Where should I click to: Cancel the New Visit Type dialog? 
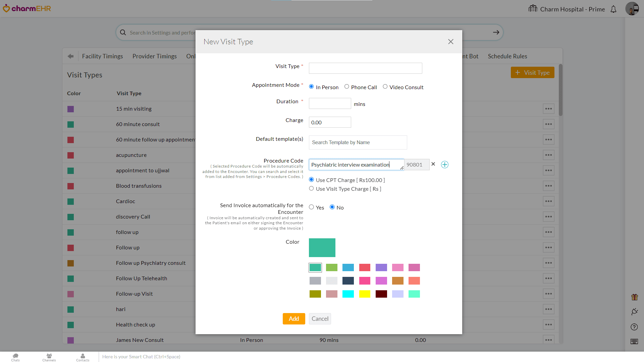320,319
